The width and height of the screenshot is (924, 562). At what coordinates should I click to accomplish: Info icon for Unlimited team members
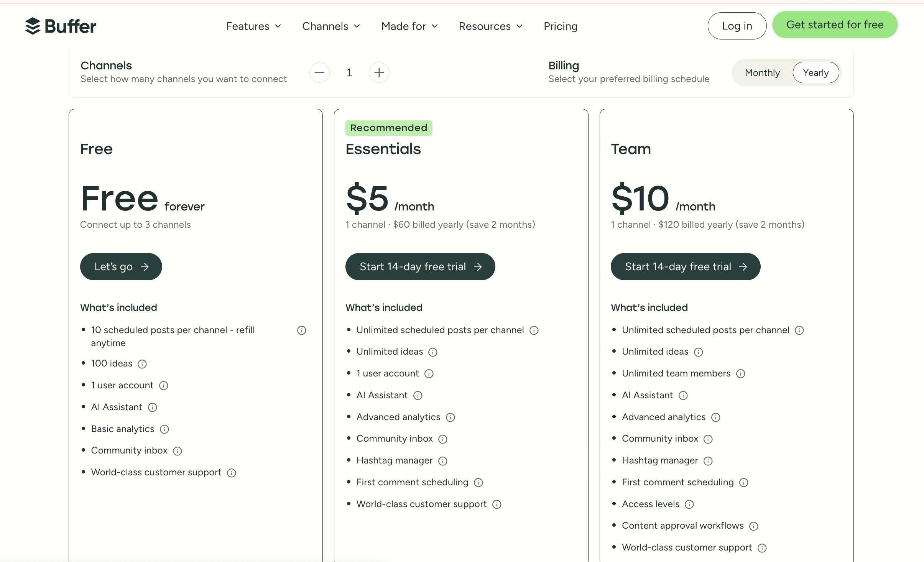(741, 374)
